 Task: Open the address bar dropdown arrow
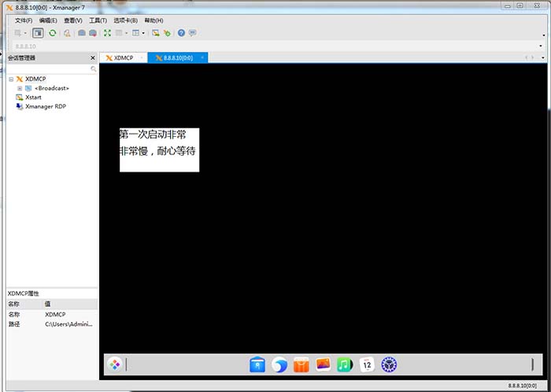click(541, 46)
